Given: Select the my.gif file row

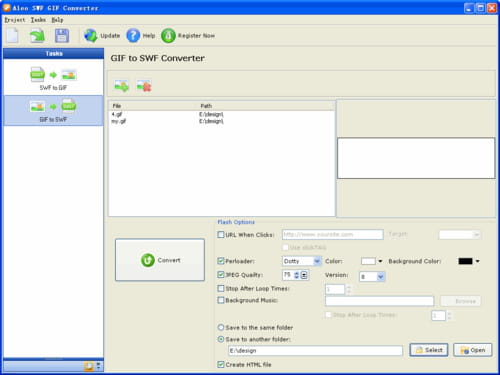Looking at the screenshot, I should click(221, 121).
